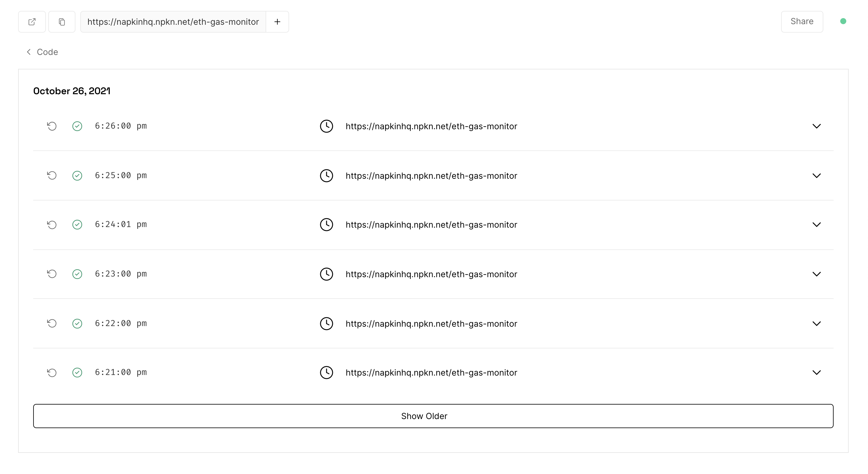Expand the 6:24:01 pm event row
The image size is (868, 474).
(816, 225)
